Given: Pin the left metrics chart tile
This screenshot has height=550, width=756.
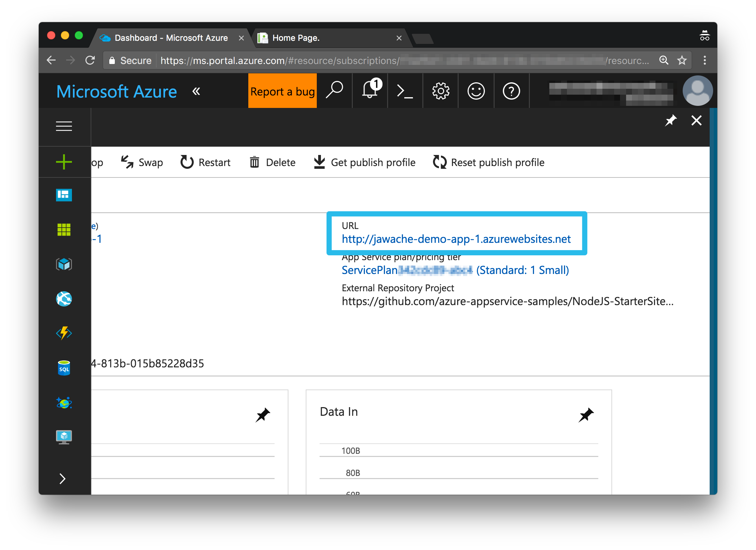Looking at the screenshot, I should (x=263, y=415).
